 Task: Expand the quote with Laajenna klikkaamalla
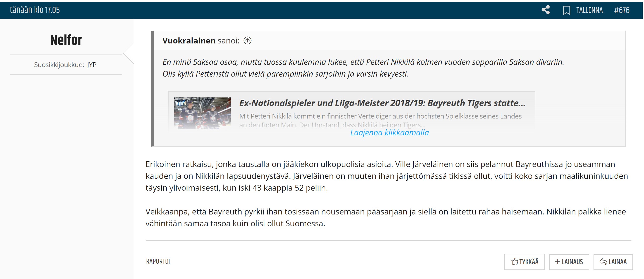389,133
